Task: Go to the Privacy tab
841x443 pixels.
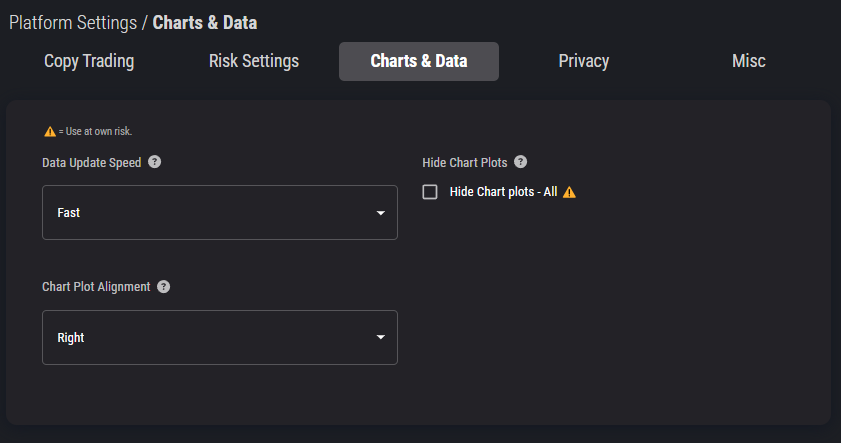Action: (584, 61)
